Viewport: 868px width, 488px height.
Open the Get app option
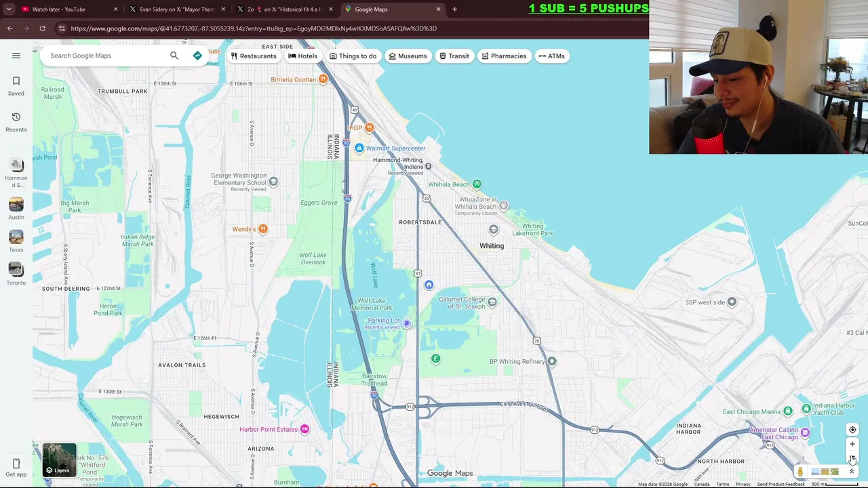pos(16,468)
